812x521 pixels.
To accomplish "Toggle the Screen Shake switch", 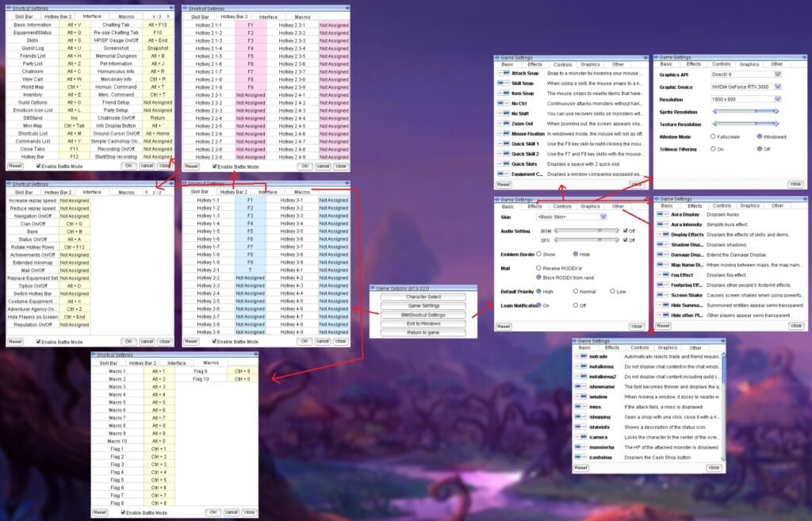I will (661, 295).
